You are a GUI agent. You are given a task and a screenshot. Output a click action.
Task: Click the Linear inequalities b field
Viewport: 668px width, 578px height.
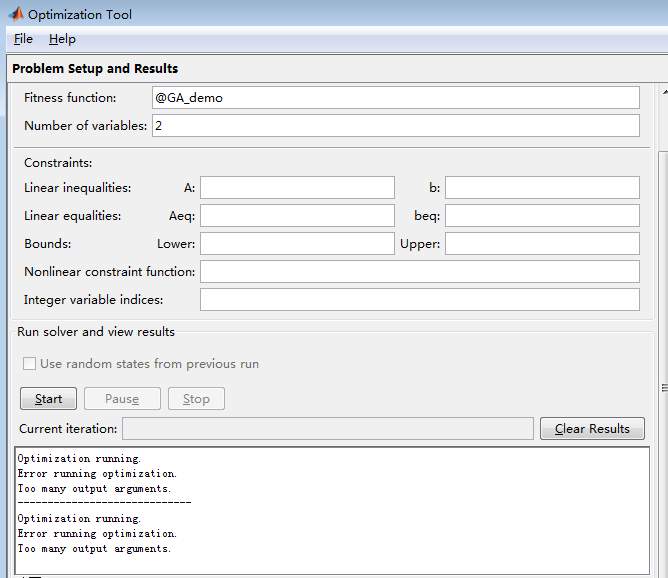pos(542,187)
